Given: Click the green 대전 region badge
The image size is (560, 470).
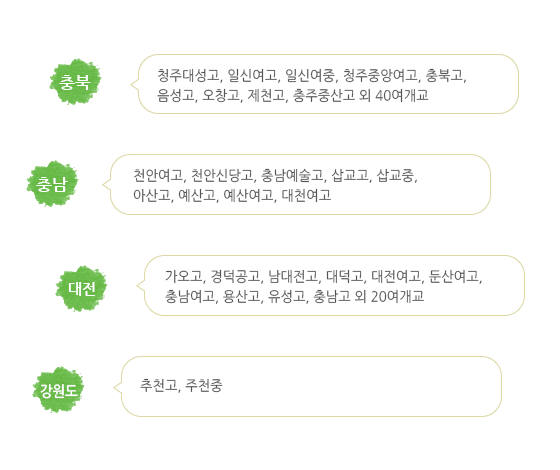Looking at the screenshot, I should [81, 288].
